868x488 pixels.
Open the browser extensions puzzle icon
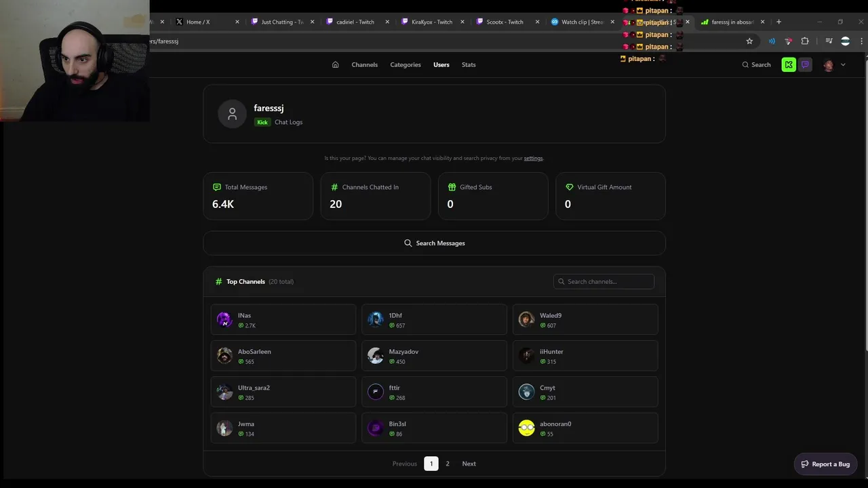tap(805, 41)
